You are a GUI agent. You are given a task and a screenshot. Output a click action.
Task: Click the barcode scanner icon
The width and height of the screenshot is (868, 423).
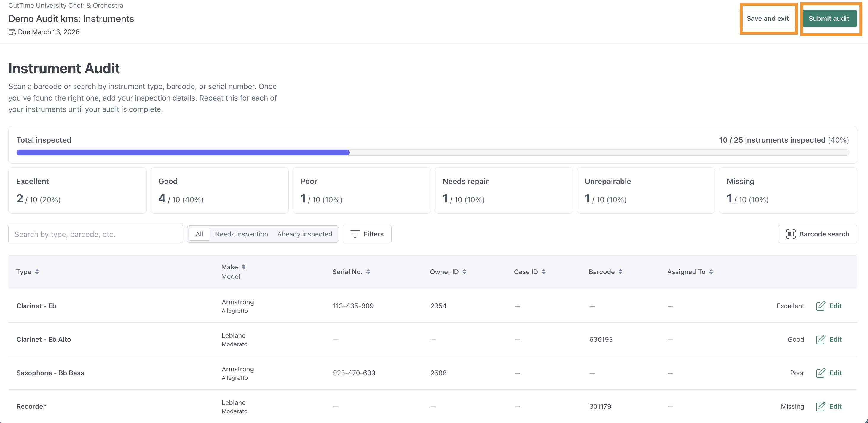click(x=791, y=234)
